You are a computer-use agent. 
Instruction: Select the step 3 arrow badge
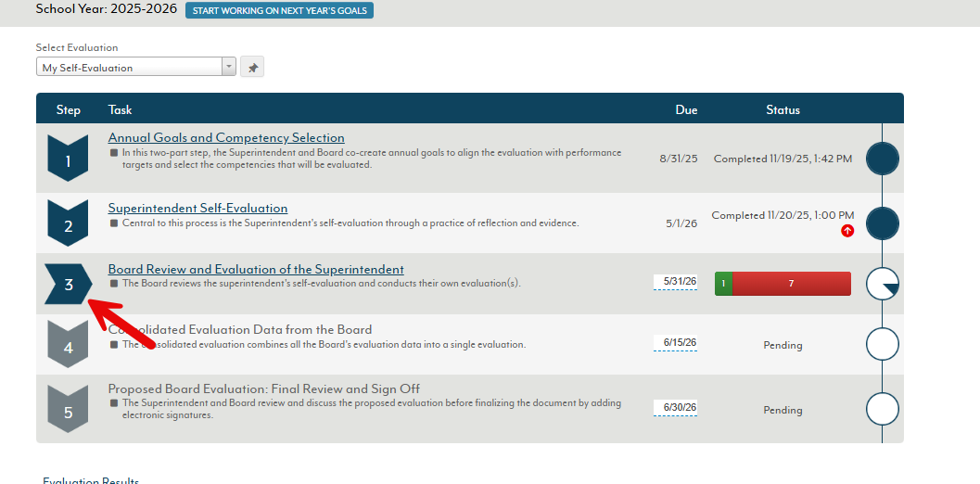tap(68, 285)
